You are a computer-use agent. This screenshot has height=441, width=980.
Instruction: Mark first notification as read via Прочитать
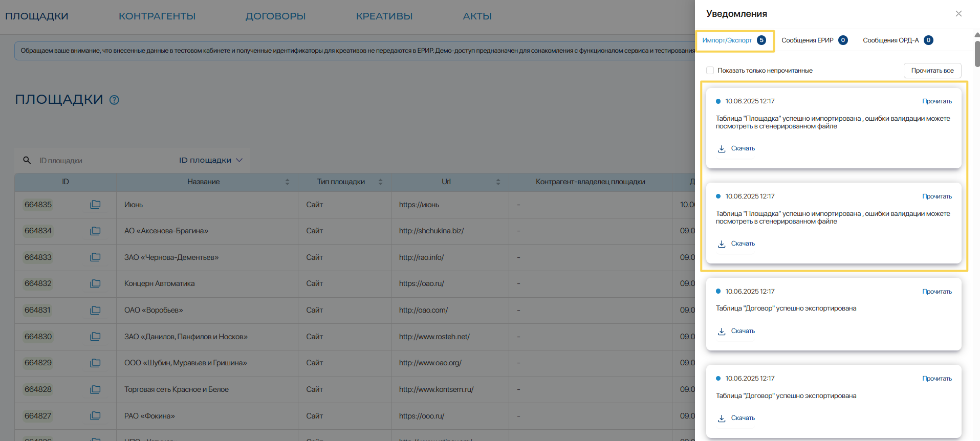pos(937,101)
